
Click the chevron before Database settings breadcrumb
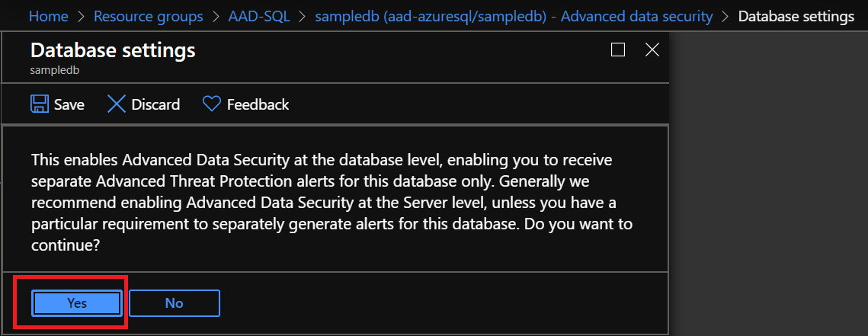tap(725, 16)
